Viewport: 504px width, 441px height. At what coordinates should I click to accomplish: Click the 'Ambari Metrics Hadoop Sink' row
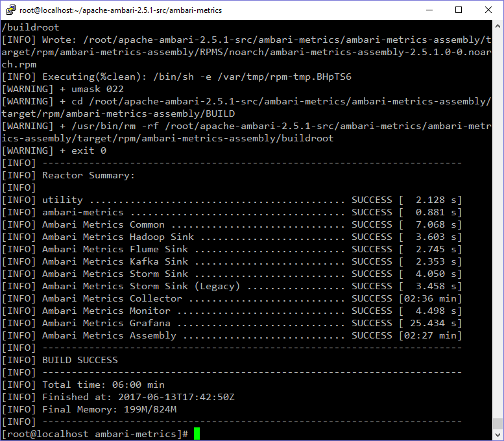[232, 237]
